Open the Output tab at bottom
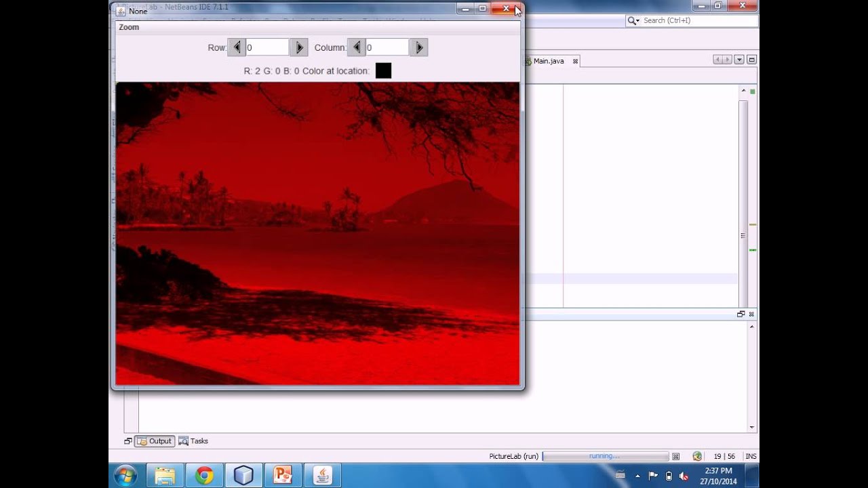 coord(155,441)
